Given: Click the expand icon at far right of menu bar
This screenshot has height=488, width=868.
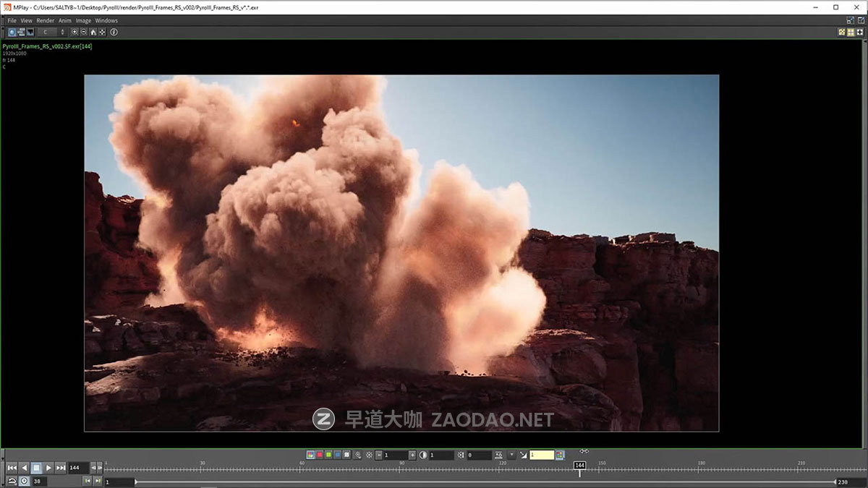Looking at the screenshot, I should [860, 20].
